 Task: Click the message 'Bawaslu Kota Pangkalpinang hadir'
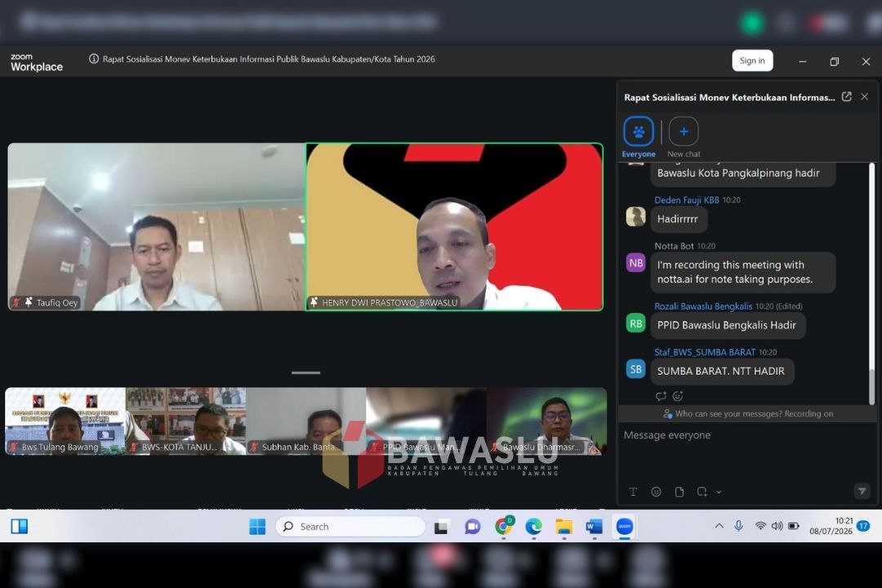click(742, 173)
